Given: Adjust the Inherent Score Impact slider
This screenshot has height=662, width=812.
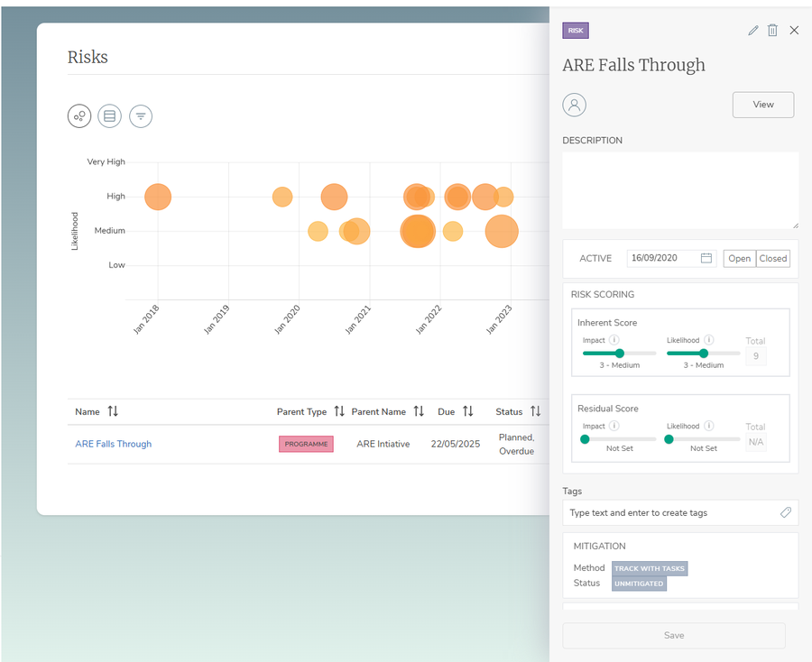Looking at the screenshot, I should (x=620, y=354).
